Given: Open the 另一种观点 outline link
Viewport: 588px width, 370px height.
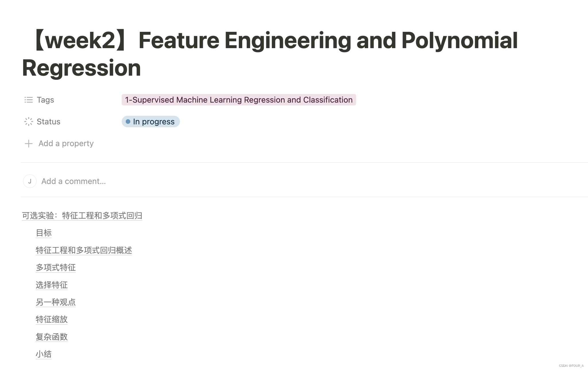Looking at the screenshot, I should (56, 302).
